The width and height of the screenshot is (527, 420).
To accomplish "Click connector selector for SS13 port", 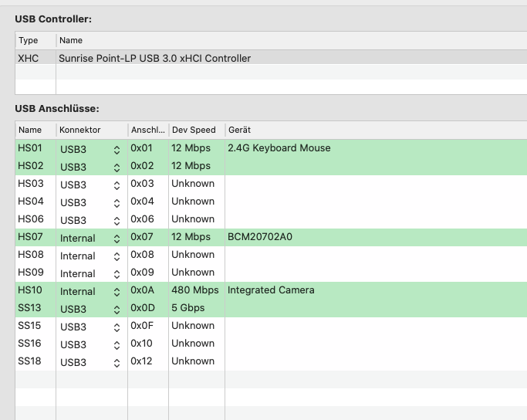I will pyautogui.click(x=117, y=309).
